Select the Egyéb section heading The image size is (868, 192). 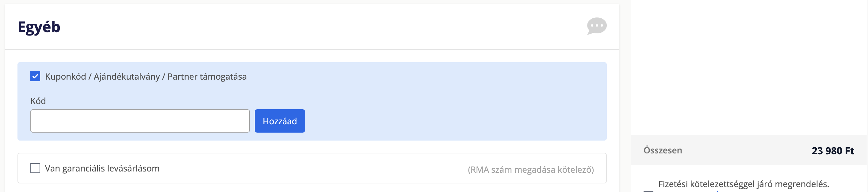pos(39,27)
